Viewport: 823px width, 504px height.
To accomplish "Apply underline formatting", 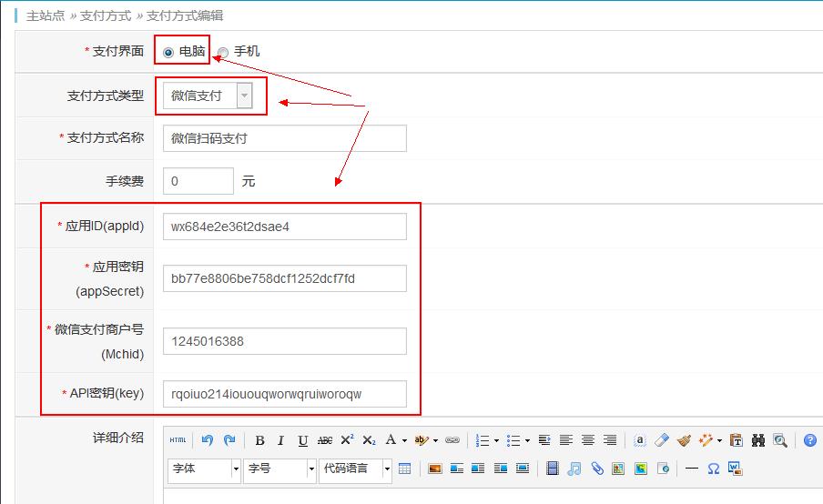I will (303, 440).
